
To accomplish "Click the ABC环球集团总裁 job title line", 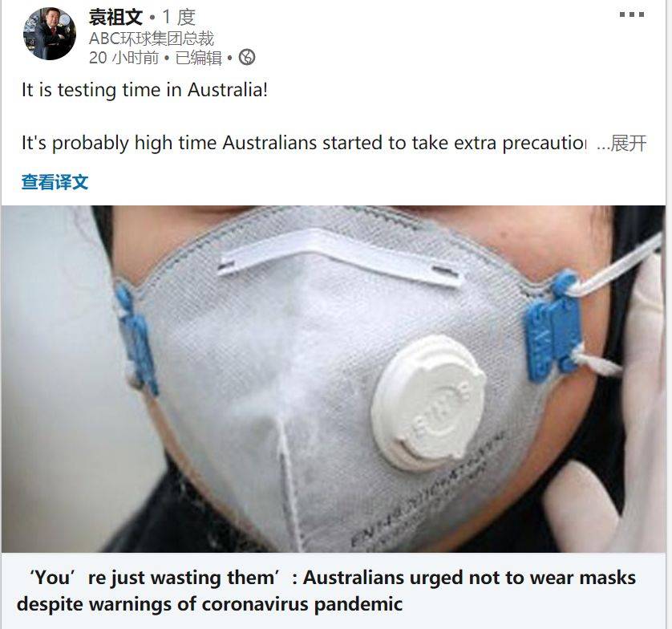I will tap(152, 39).
